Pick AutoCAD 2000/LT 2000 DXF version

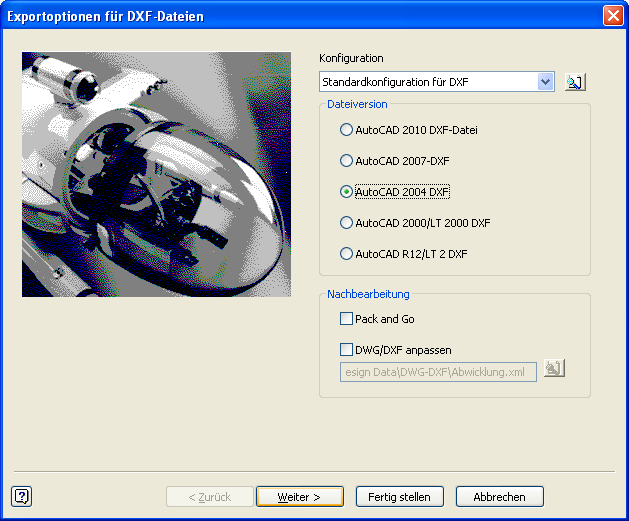[x=346, y=223]
